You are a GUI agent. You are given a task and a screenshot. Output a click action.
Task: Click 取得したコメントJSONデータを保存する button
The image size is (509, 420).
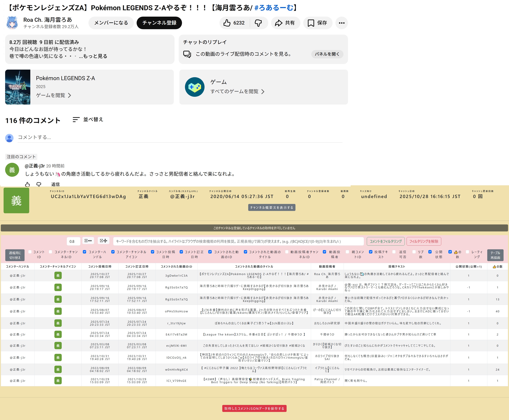pos(254,408)
